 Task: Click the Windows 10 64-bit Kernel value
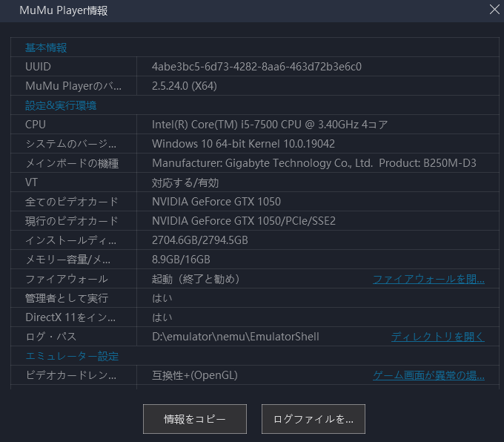click(x=243, y=144)
